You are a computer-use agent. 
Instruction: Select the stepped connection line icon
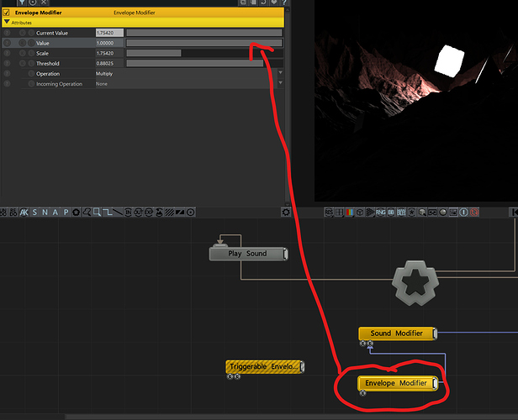click(x=107, y=213)
